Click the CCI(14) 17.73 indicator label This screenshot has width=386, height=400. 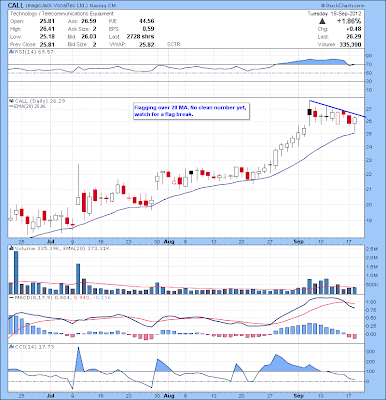33,347
